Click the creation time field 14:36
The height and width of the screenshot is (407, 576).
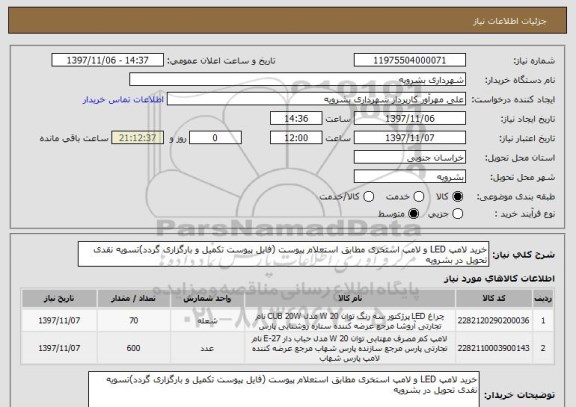(x=296, y=118)
